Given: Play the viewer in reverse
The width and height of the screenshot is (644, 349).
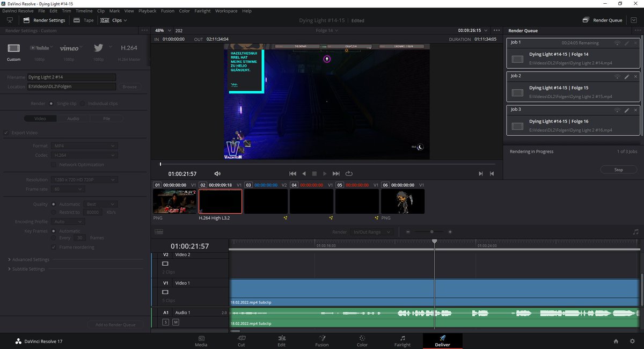Looking at the screenshot, I should pyautogui.click(x=304, y=173).
